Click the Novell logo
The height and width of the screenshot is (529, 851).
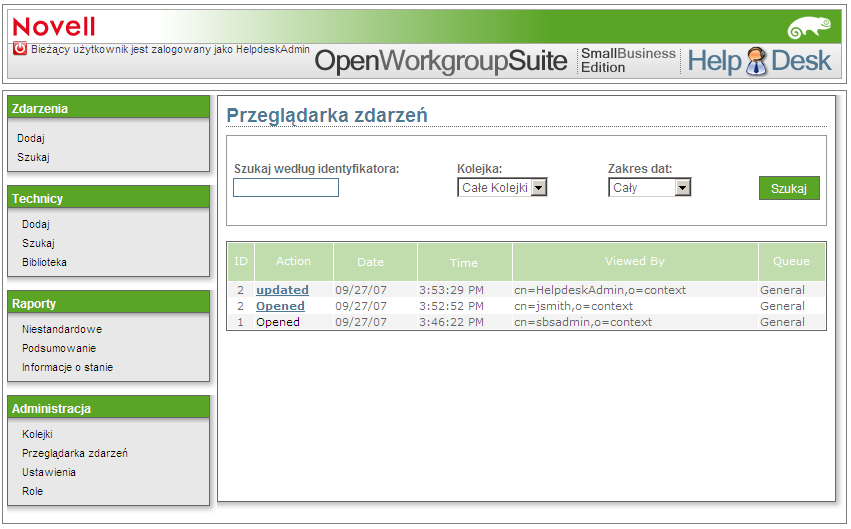coord(54,27)
